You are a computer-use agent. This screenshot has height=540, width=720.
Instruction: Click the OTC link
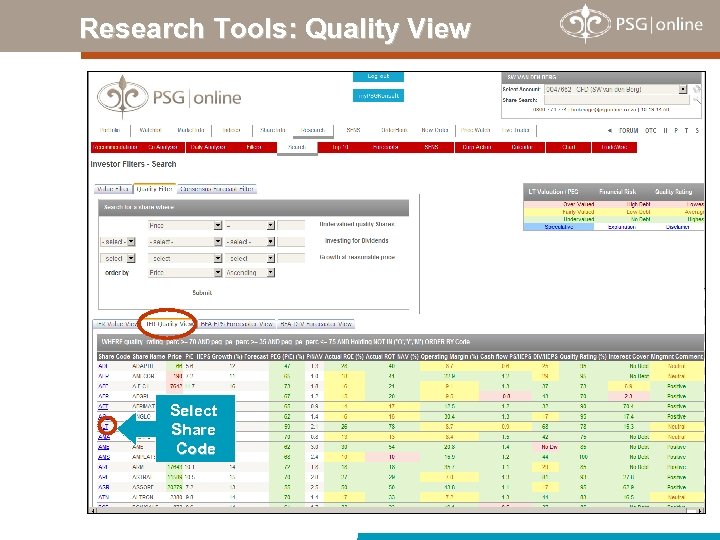point(651,130)
